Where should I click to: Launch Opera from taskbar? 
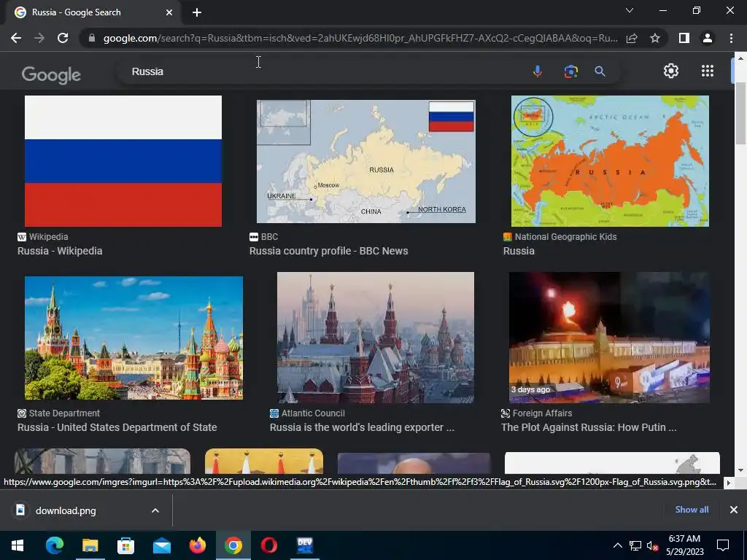pyautogui.click(x=269, y=545)
